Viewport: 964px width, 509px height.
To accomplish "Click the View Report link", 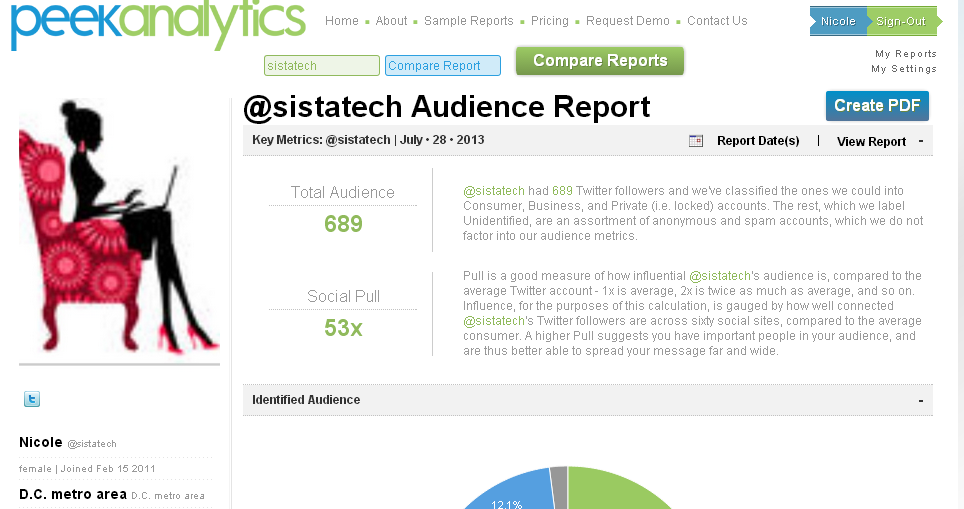I will [871, 142].
